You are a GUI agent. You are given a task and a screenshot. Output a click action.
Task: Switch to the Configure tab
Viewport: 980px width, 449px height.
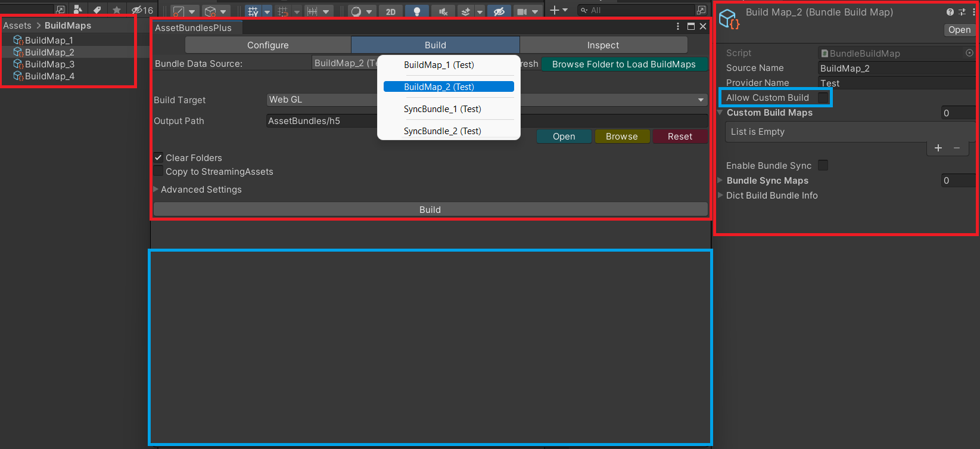click(x=268, y=45)
